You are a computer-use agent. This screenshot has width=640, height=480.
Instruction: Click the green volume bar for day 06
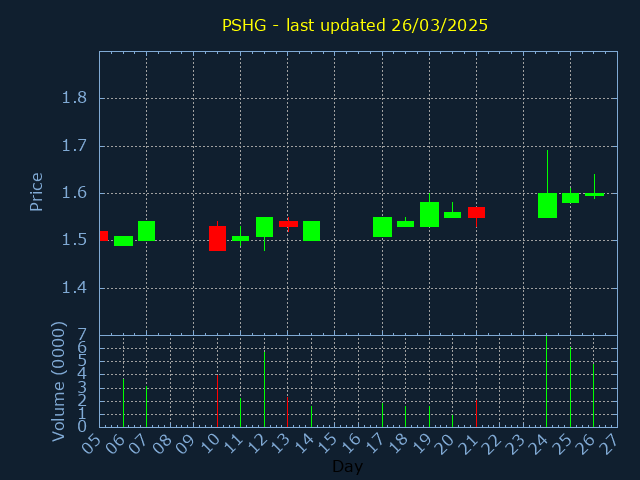click(123, 402)
